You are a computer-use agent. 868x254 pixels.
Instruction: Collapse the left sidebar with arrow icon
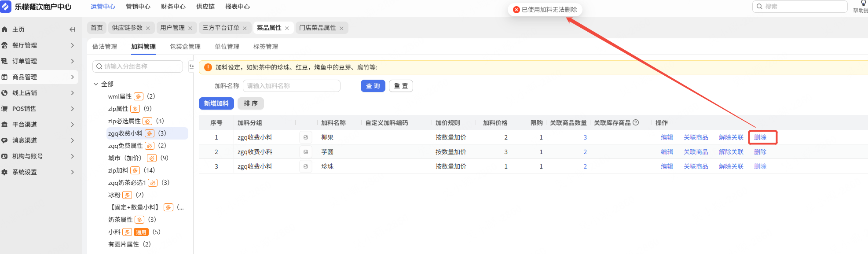(73, 29)
